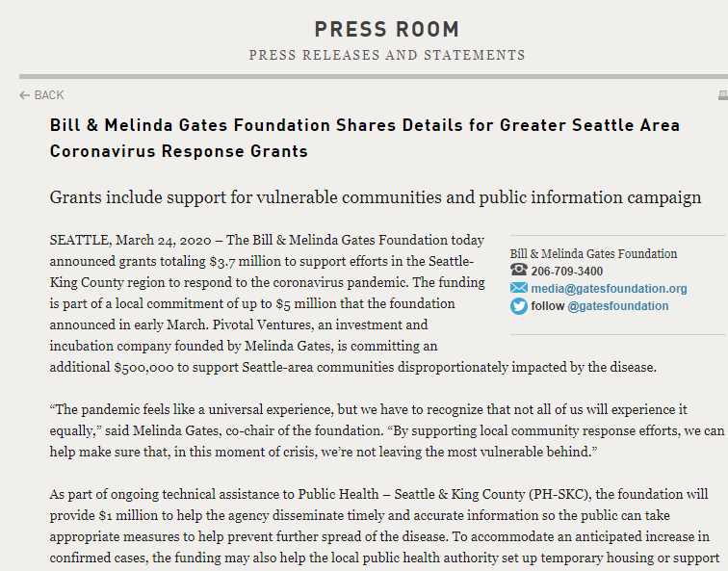Go back using the BACK link
728x571 pixels.
48,95
